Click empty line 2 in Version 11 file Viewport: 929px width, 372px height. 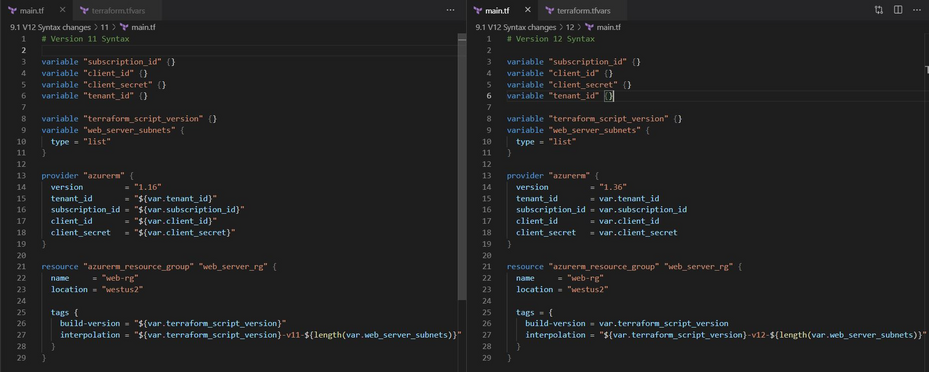249,50
